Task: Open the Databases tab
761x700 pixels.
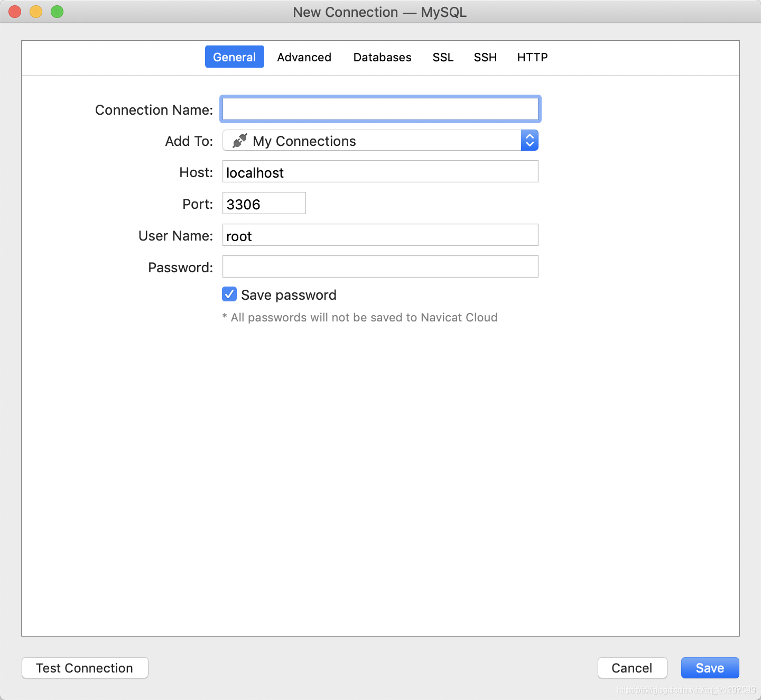Action: click(382, 57)
